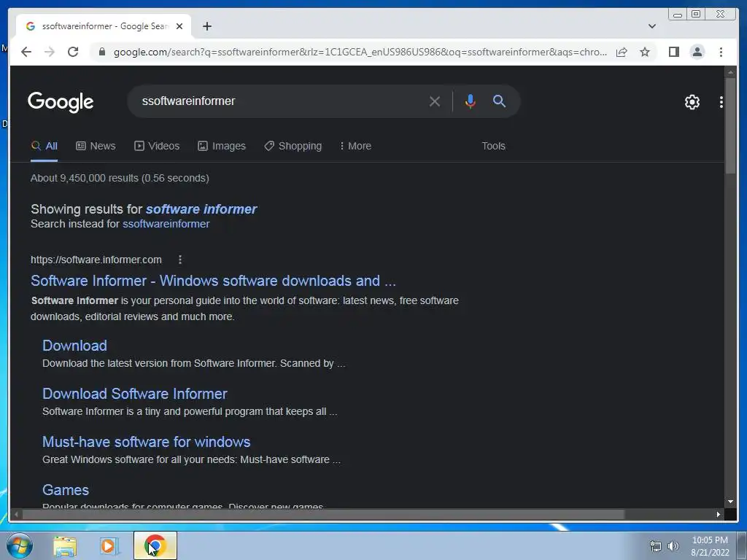Open the Windows Start menu
Image resolution: width=747 pixels, height=560 pixels.
[x=19, y=545]
